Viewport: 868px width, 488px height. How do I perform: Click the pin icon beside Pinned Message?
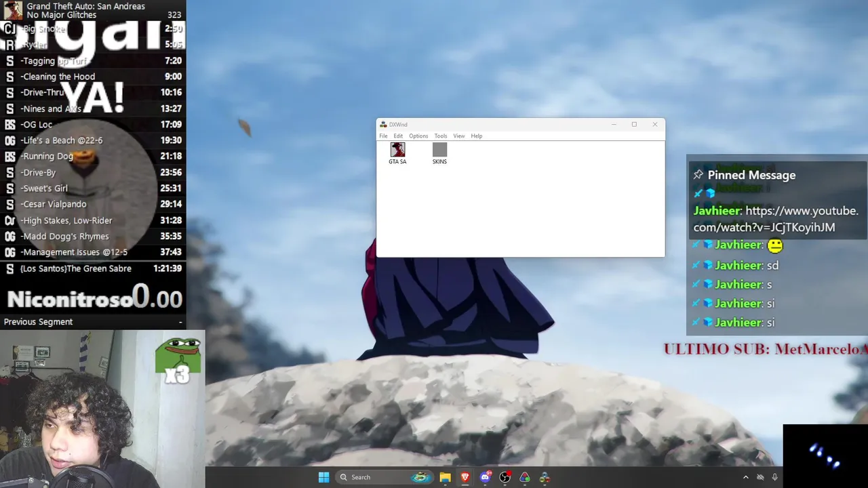[x=698, y=175]
